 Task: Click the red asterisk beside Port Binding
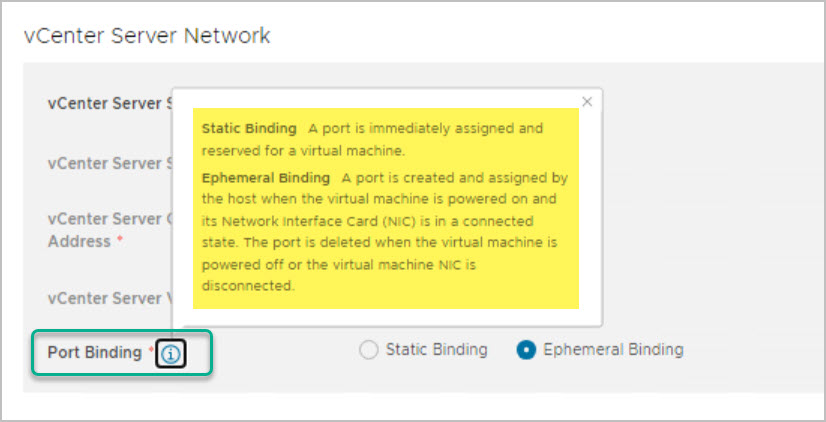tap(151, 352)
